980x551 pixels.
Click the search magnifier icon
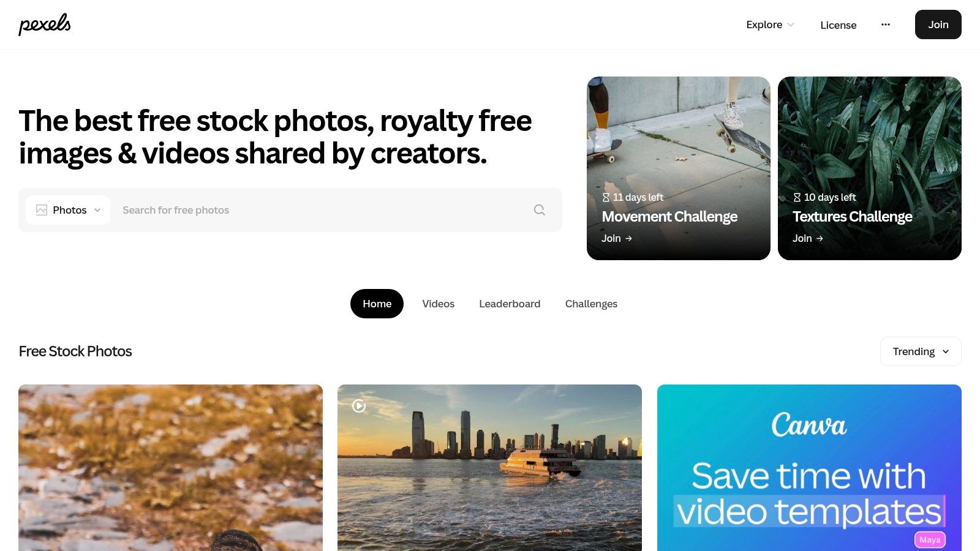click(539, 210)
